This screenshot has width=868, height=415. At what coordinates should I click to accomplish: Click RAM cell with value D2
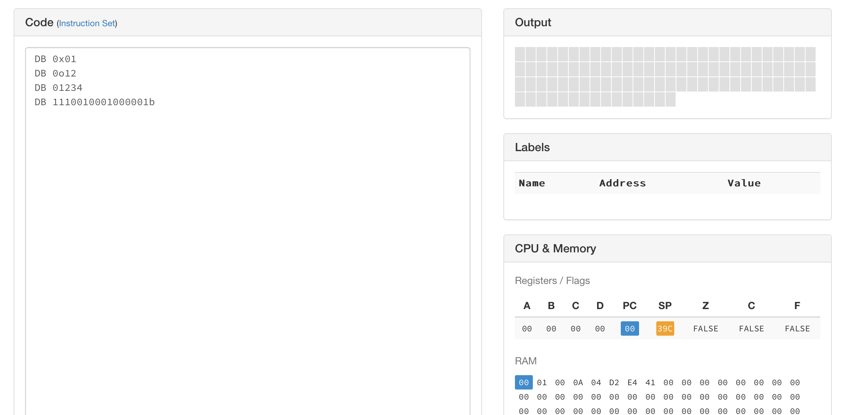click(x=614, y=382)
